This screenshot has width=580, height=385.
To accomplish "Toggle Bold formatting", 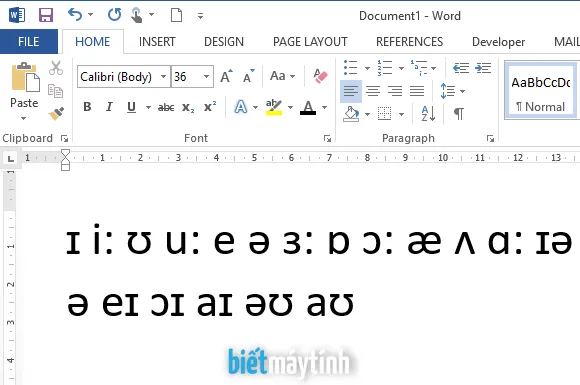I will click(87, 107).
